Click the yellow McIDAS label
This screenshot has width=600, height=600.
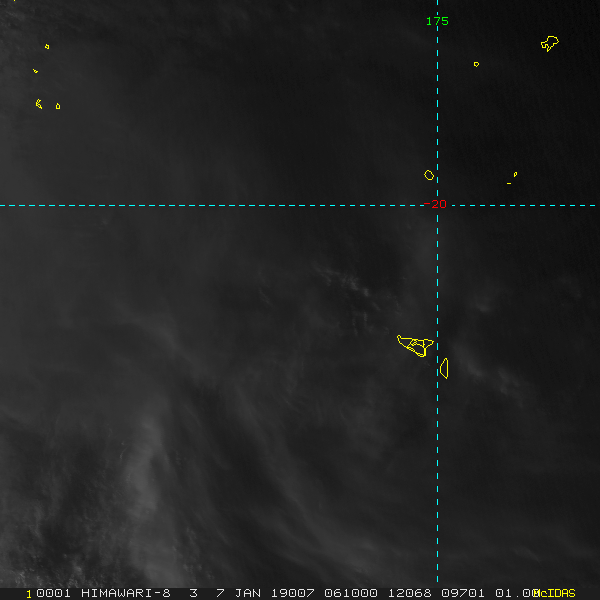(x=554, y=593)
